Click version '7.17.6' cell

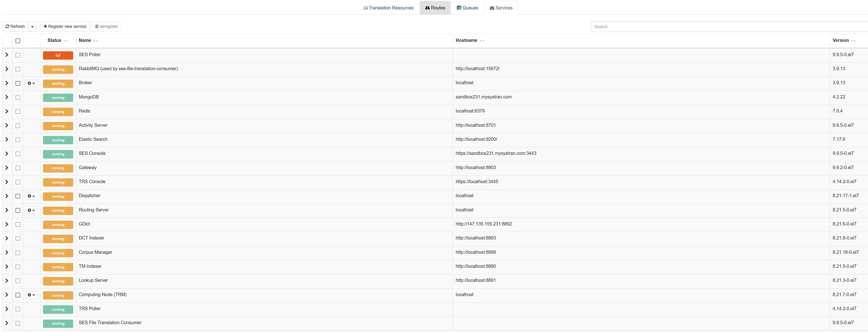pyautogui.click(x=839, y=139)
